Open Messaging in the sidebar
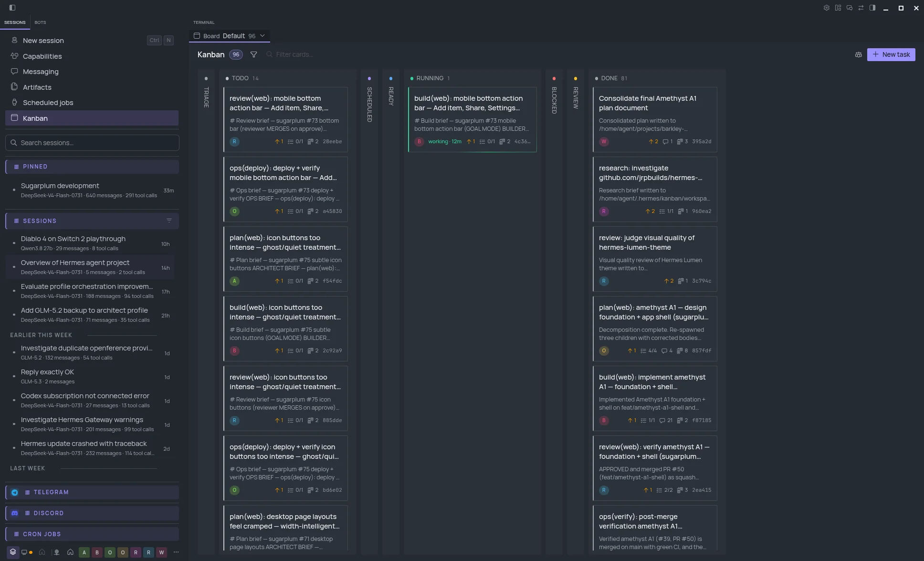Screen dimensions: 924x561 pyautogui.click(x=92, y=71)
